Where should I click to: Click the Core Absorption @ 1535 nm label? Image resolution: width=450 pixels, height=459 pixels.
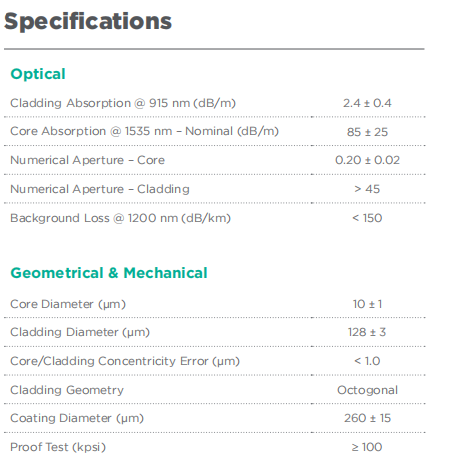(x=144, y=131)
